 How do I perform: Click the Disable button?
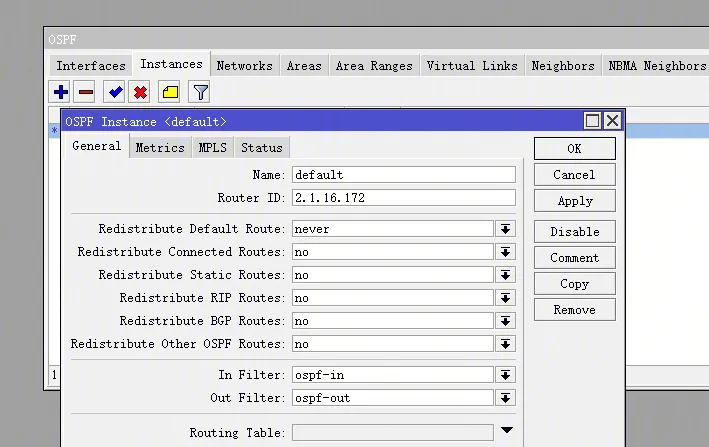[574, 231]
